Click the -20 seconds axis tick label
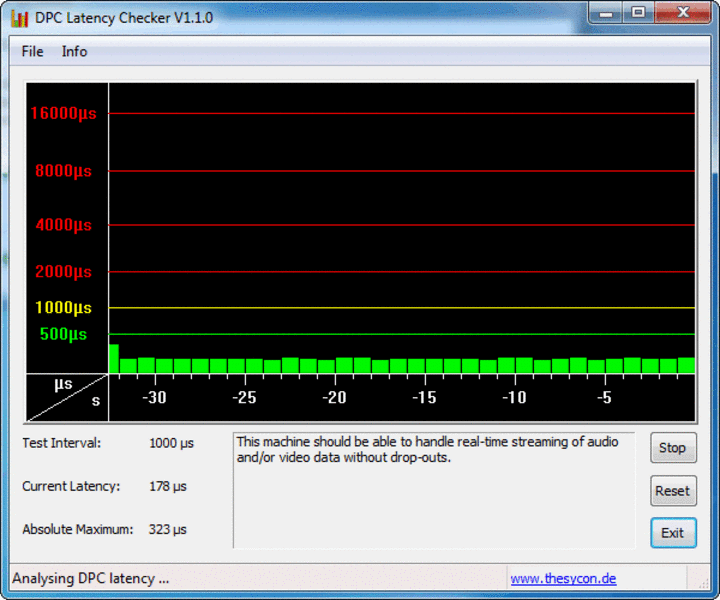Viewport: 720px width, 600px height. (x=334, y=398)
